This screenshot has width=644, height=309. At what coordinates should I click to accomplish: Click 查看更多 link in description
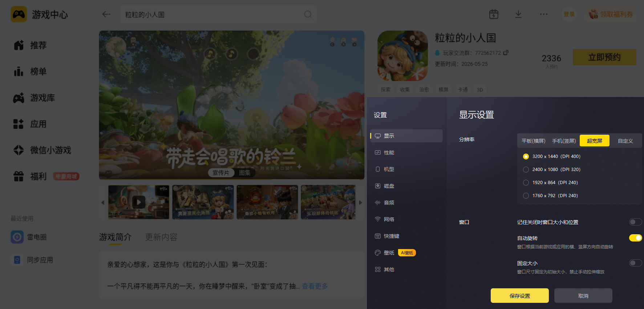coord(315,286)
